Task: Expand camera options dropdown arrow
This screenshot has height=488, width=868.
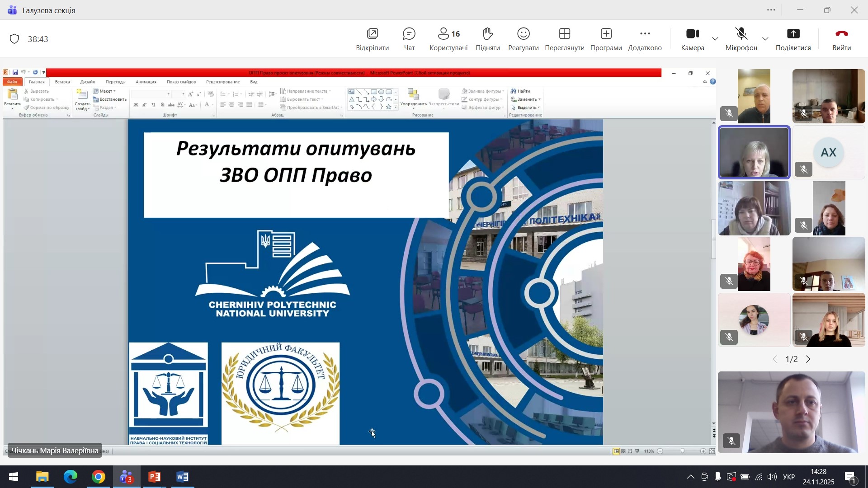Action: point(715,39)
